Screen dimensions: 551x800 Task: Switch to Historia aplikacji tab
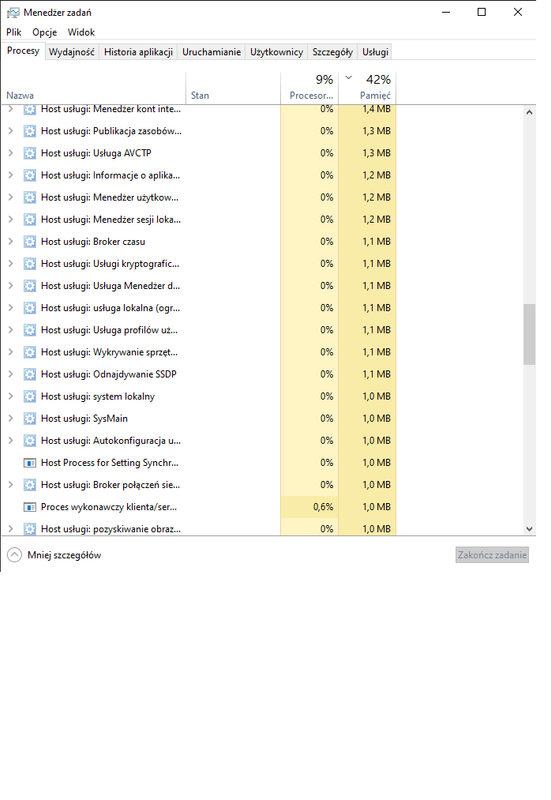pyautogui.click(x=138, y=52)
